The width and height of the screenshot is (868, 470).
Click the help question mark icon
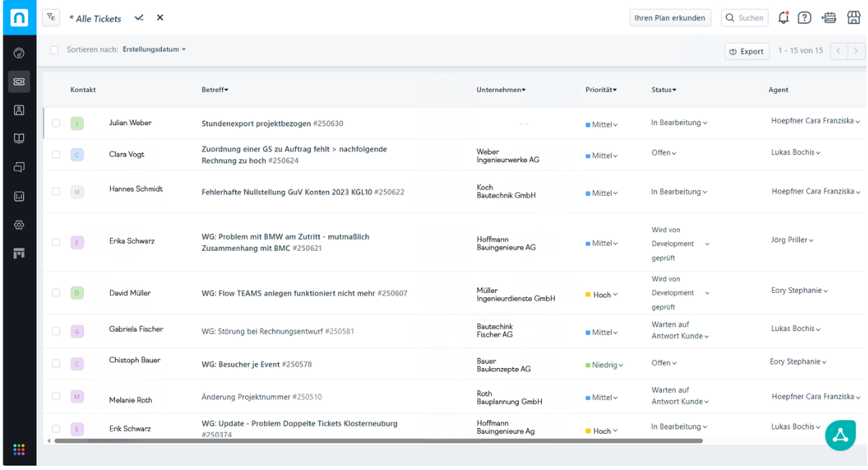pos(804,18)
